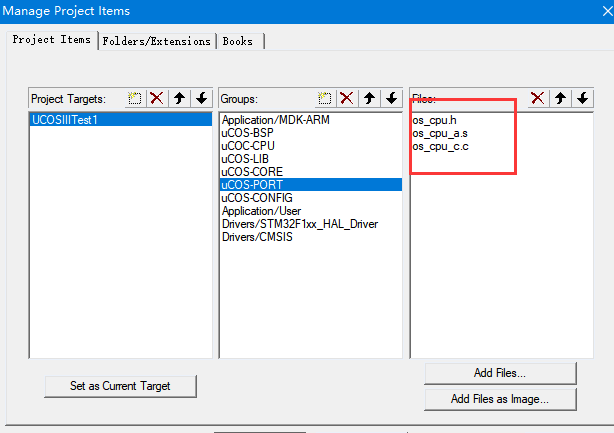Click the Add Files... button

[500, 373]
